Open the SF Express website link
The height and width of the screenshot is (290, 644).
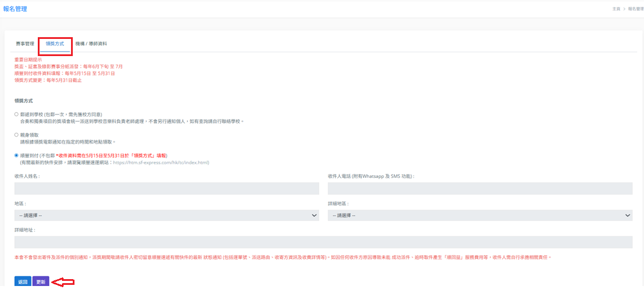pyautogui.click(x=161, y=162)
